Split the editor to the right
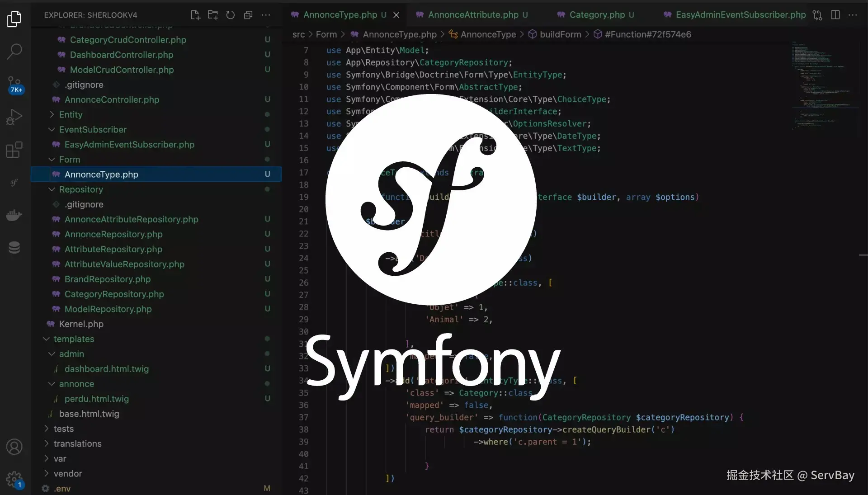 (x=835, y=15)
